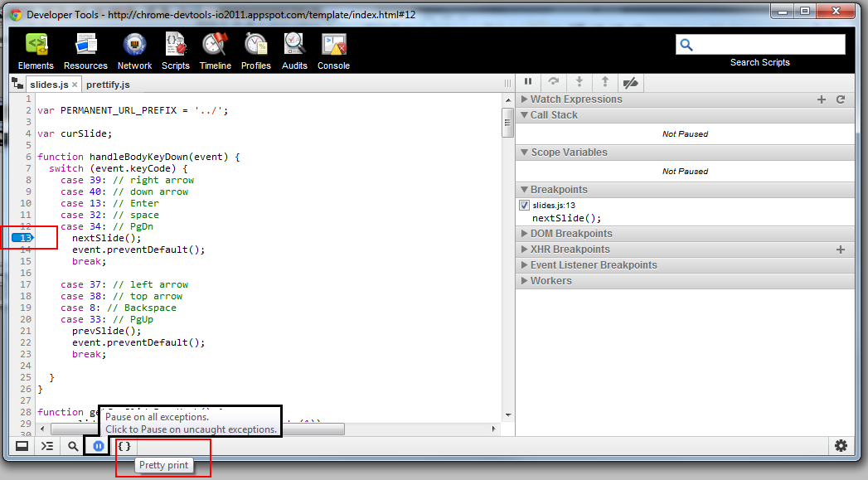The height and width of the screenshot is (480, 868).
Task: Click the editor scroll down arrow
Action: click(507, 415)
